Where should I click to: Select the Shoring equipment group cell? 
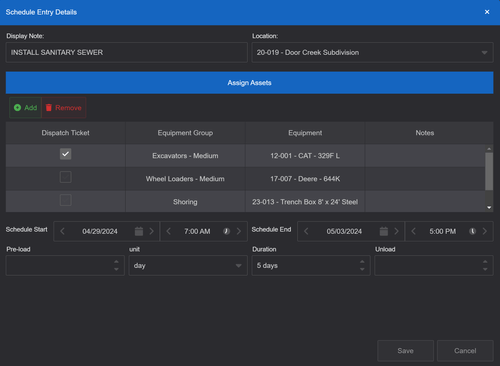(185, 202)
